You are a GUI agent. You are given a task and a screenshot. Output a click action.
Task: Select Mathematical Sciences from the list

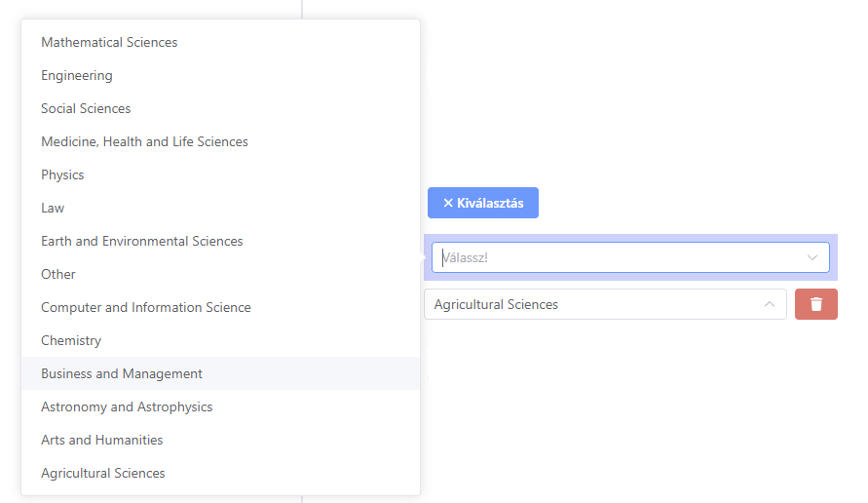(220, 42)
